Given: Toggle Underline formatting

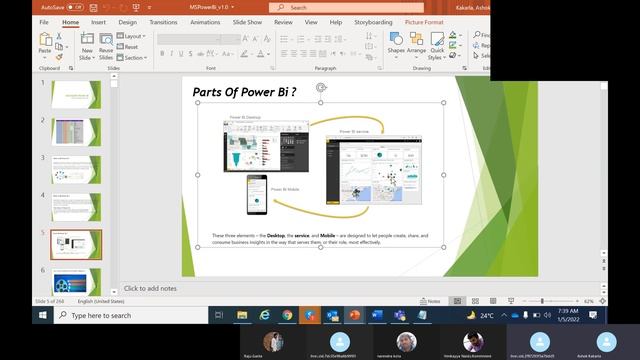Looking at the screenshot, I should pos(181,53).
